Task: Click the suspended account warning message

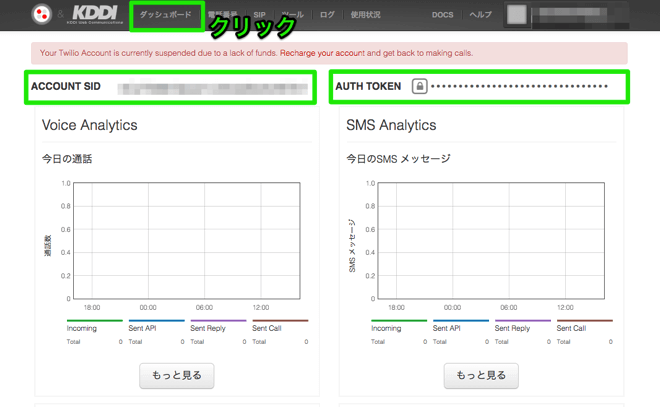Action: [329, 53]
